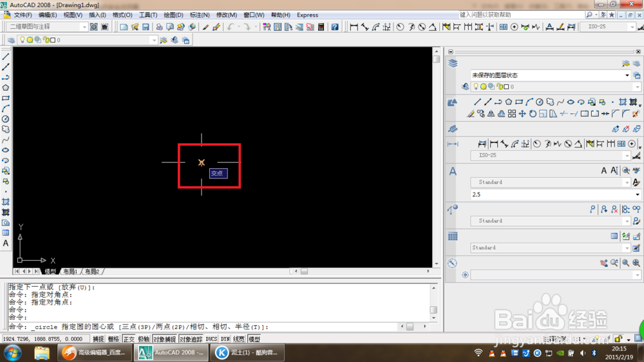
Task: Toggle DUCS in status bar
Action: point(211,339)
